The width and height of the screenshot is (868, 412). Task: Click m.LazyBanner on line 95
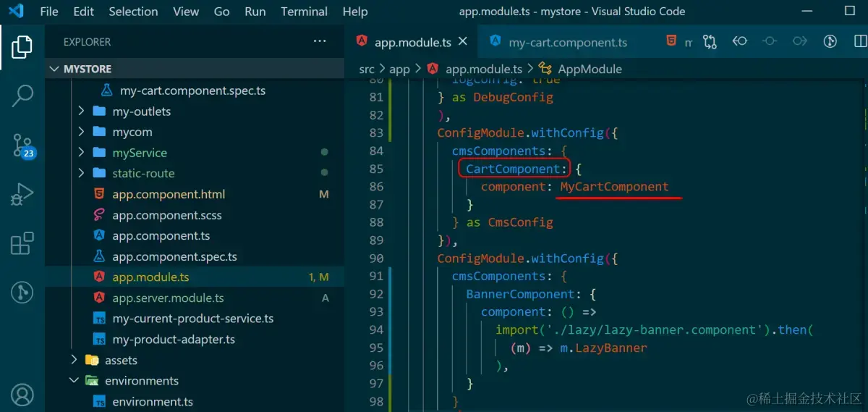click(603, 348)
